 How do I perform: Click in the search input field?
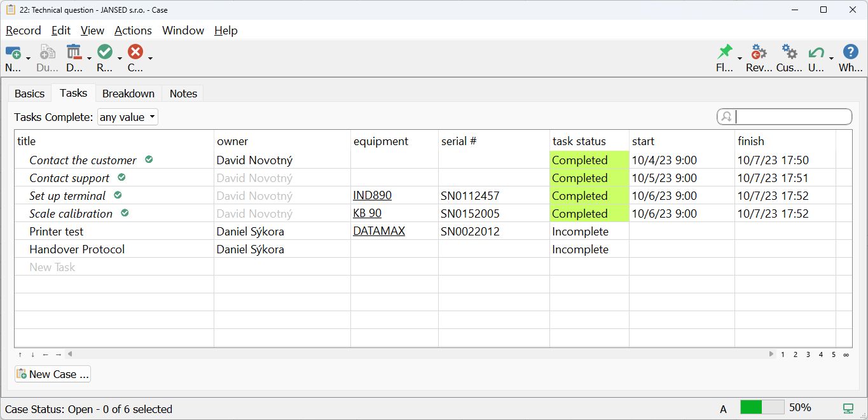click(793, 116)
